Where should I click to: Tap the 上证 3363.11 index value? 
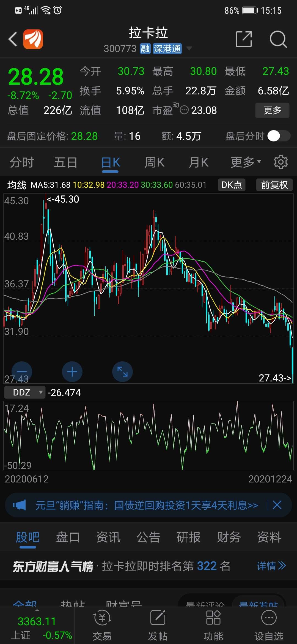37,621
